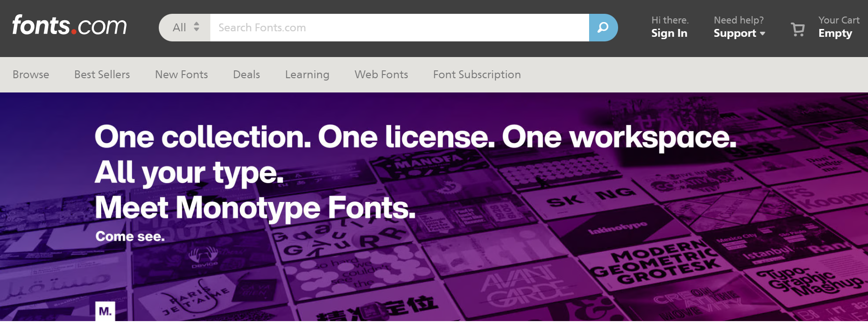Open the shopping cart icon
868x328 pixels.
(x=798, y=29)
